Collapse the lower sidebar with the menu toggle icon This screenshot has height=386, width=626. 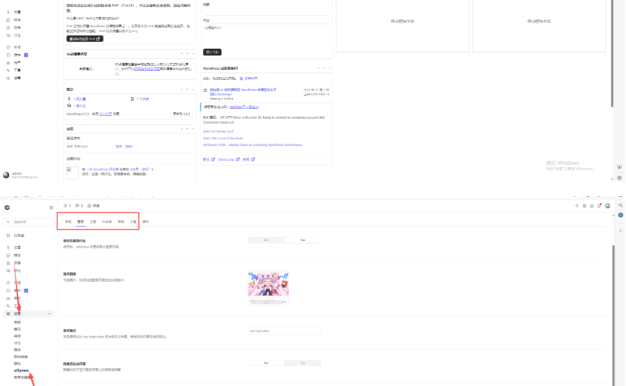tap(51, 208)
